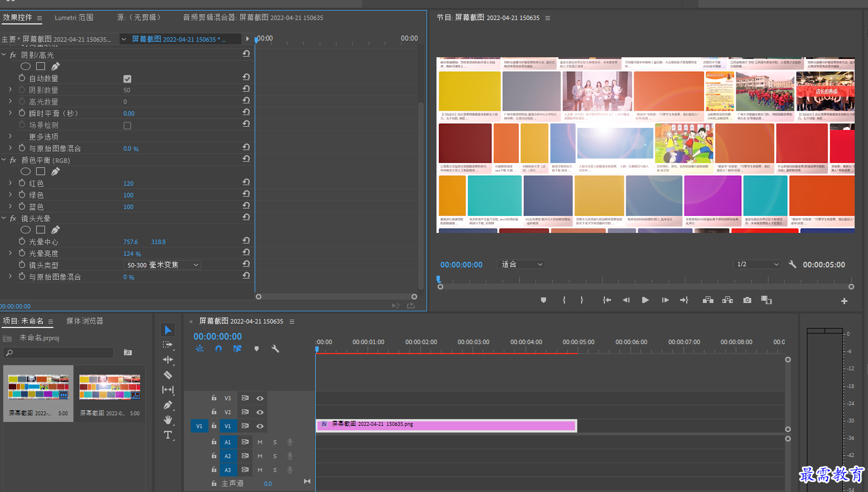The height and width of the screenshot is (492, 868).
Task: Switch to the 源 (无剪辑) tab
Action: (x=139, y=18)
